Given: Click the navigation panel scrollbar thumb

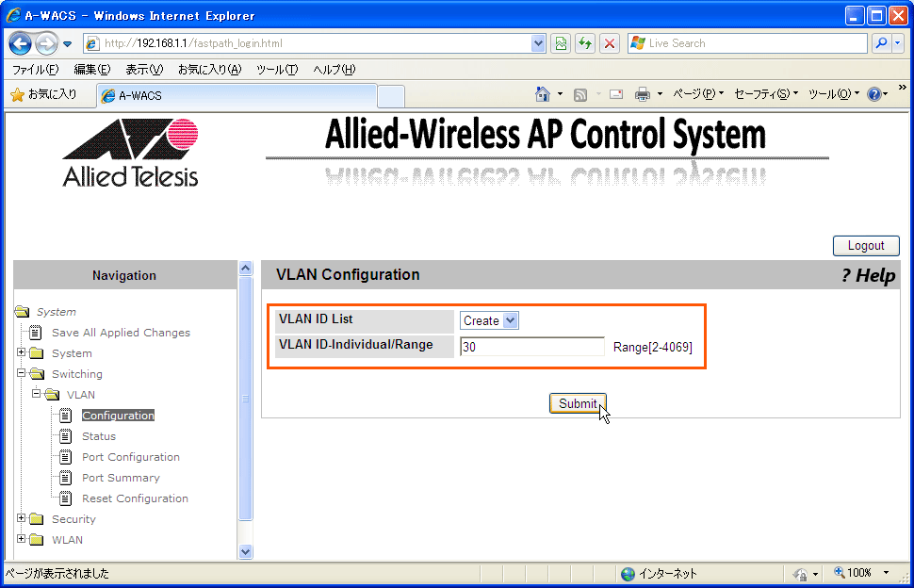Looking at the screenshot, I should coord(245,399).
